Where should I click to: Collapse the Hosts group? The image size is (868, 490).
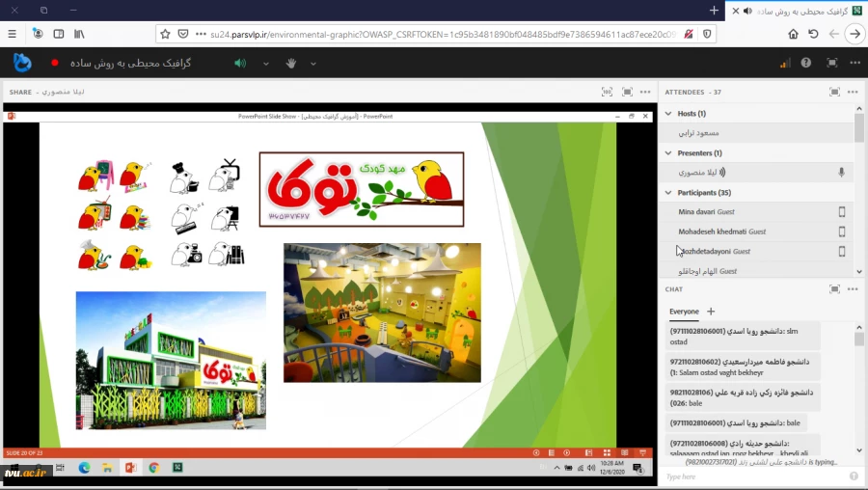point(669,114)
